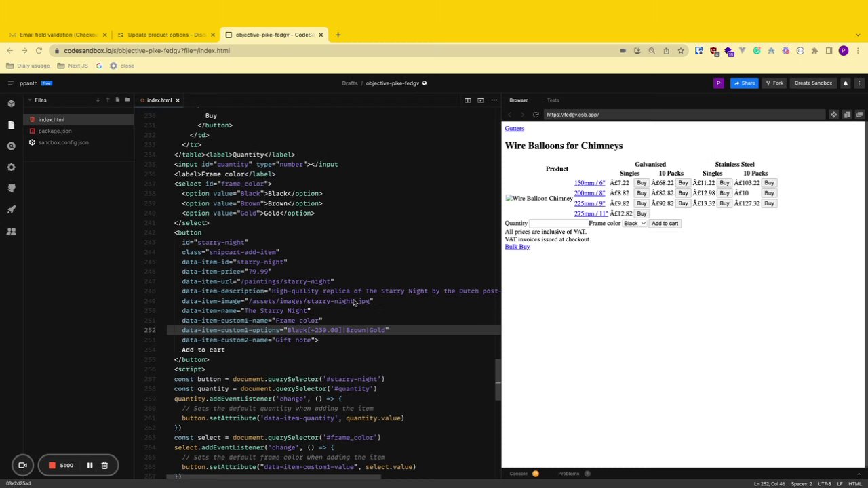The image size is (868, 488).
Task: Open the sandbox info sidebar icon
Action: coord(11,104)
